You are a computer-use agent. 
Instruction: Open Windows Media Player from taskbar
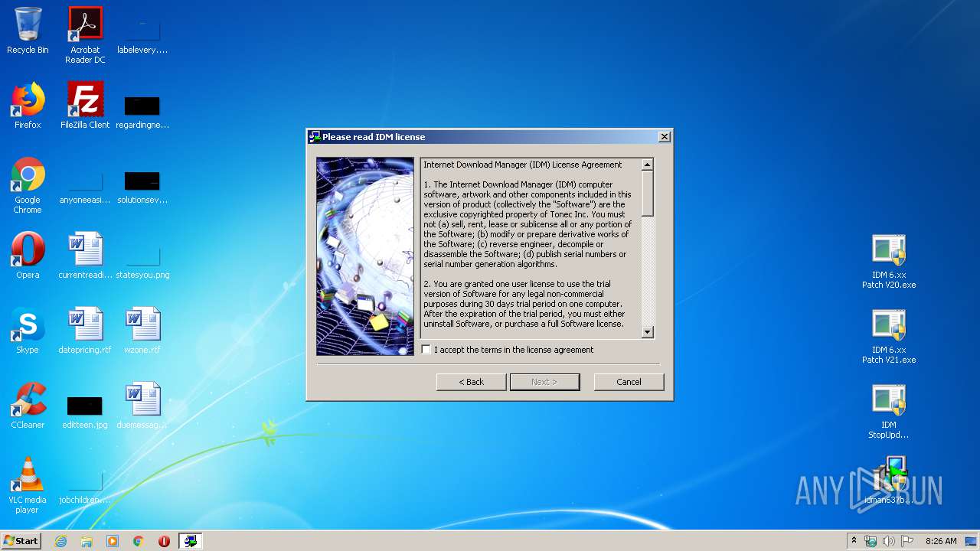[113, 541]
